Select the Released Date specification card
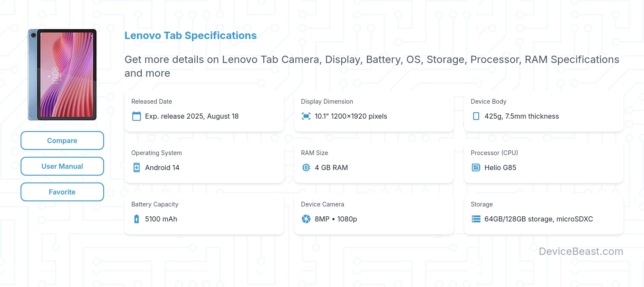Screen dimensions: 644x287 [x=204, y=110]
